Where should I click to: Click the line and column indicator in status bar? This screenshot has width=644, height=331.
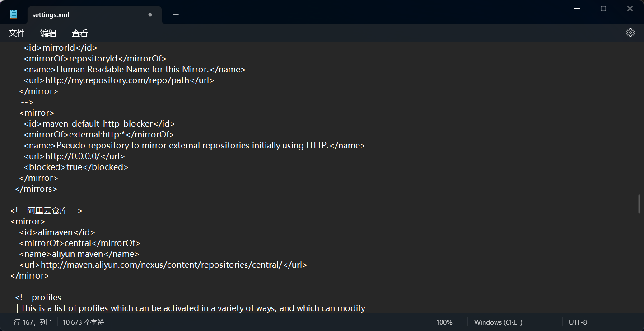33,322
